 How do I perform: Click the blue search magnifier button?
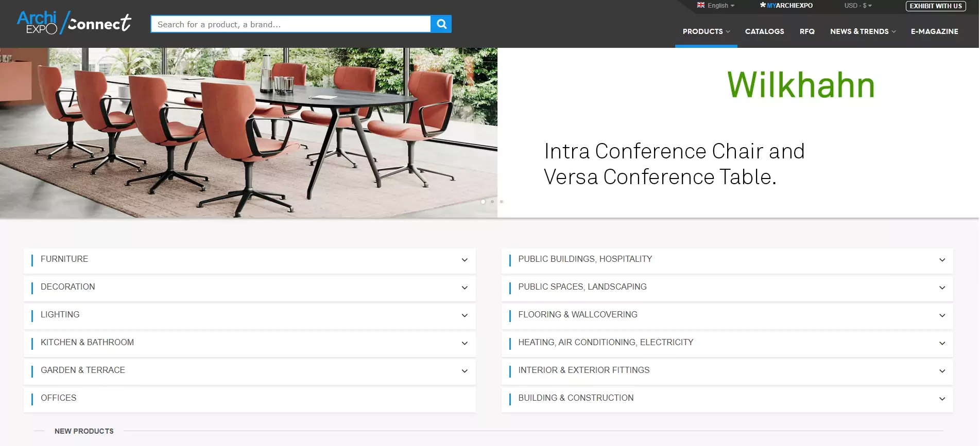point(441,24)
